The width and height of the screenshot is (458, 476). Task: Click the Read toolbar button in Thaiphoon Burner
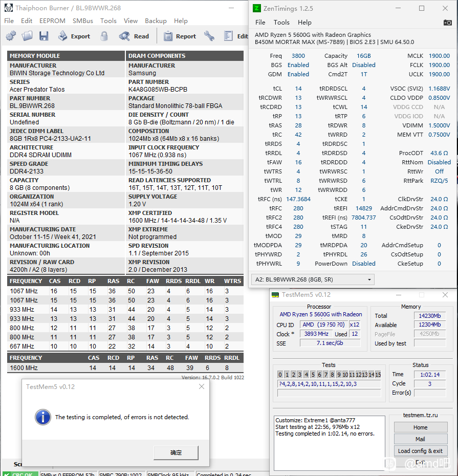tap(134, 36)
